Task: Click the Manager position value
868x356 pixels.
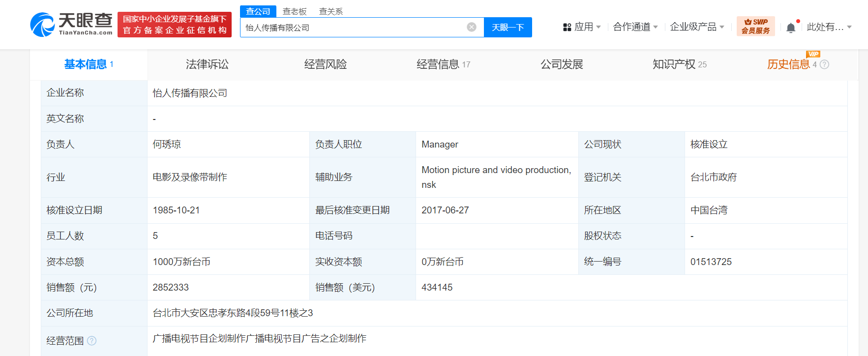Action: pyautogui.click(x=440, y=144)
